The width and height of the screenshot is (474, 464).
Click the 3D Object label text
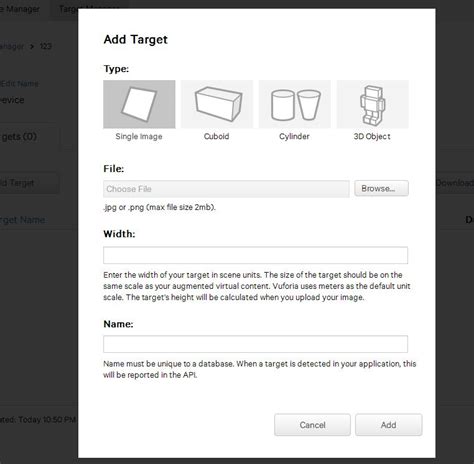tap(372, 136)
